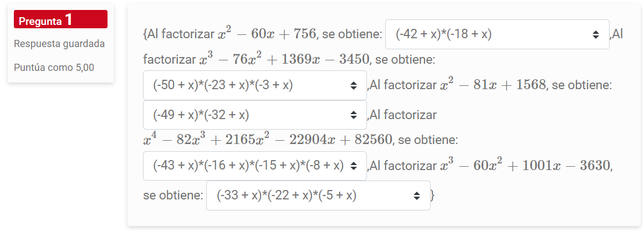The image size is (644, 231).
Task: Click the quartic expression ending in + 82560
Action: click(x=267, y=140)
